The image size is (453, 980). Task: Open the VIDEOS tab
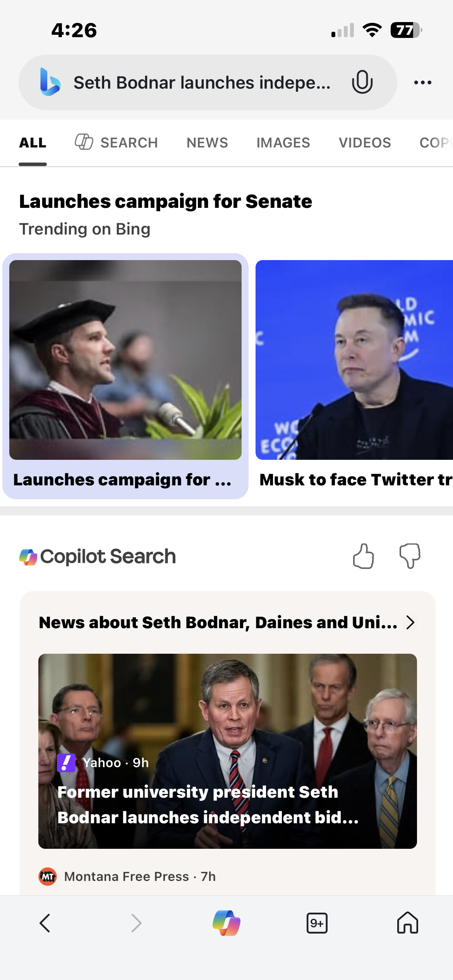[365, 143]
